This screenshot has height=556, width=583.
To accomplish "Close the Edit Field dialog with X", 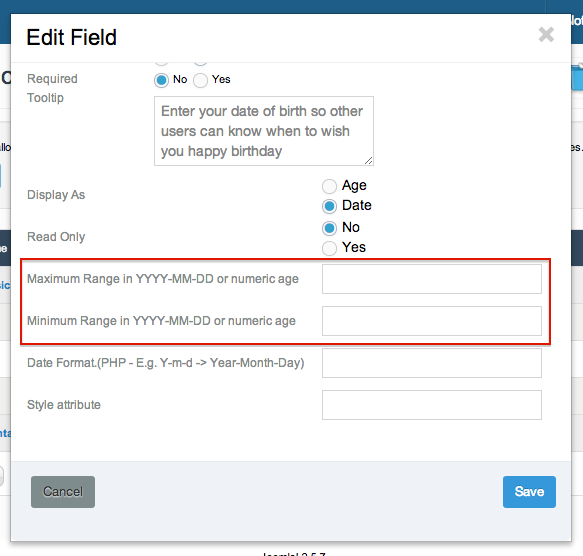I will (x=546, y=35).
